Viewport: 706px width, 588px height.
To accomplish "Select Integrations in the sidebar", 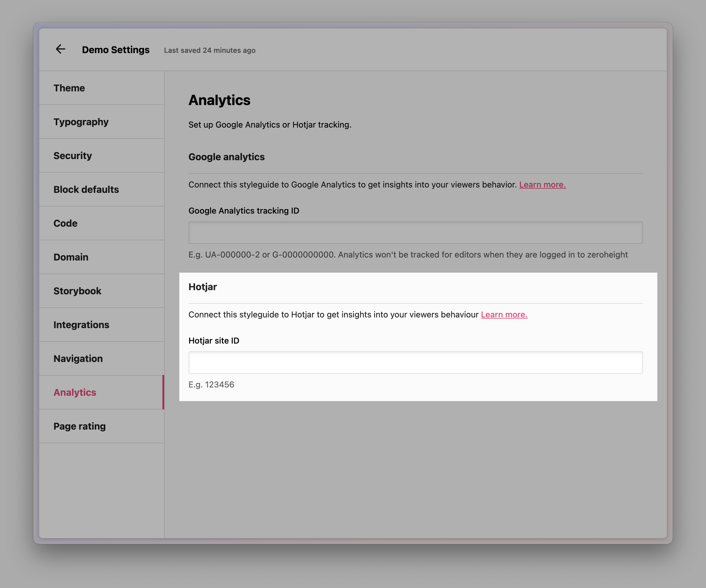I will 102,325.
